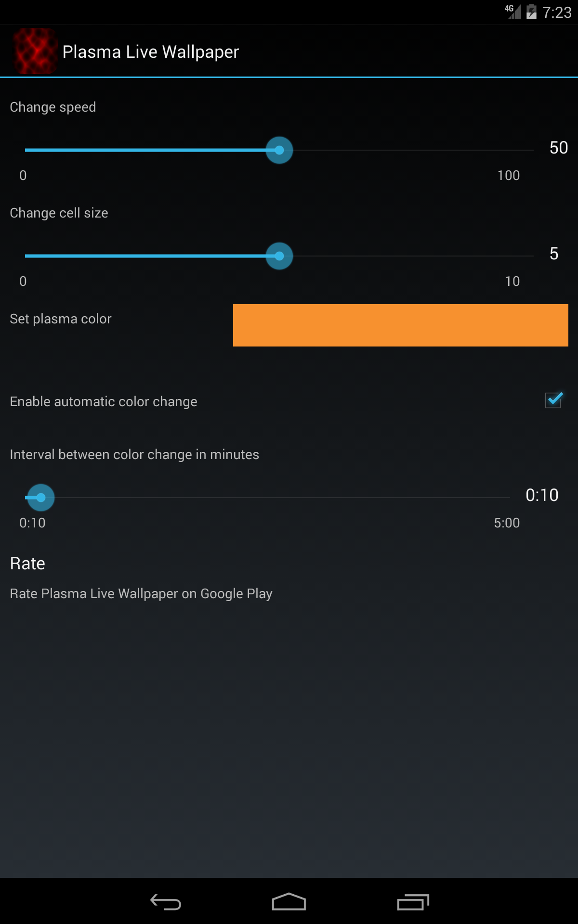Tap the 4G signal indicator
This screenshot has height=924, width=578.
coord(513,12)
